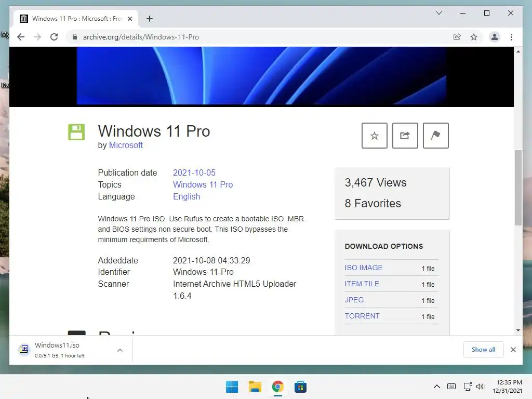Select the Windows 11 Pro browser tab
The height and width of the screenshot is (399, 532).
(x=76, y=19)
